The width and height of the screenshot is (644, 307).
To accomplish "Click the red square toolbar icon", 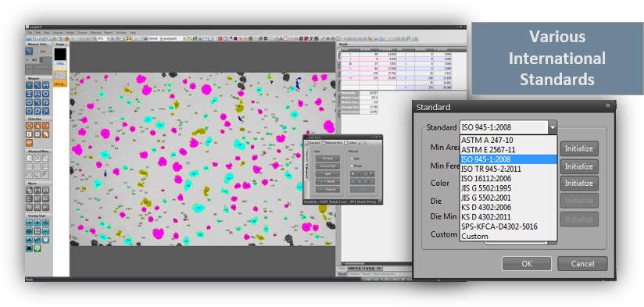I will click(x=220, y=38).
